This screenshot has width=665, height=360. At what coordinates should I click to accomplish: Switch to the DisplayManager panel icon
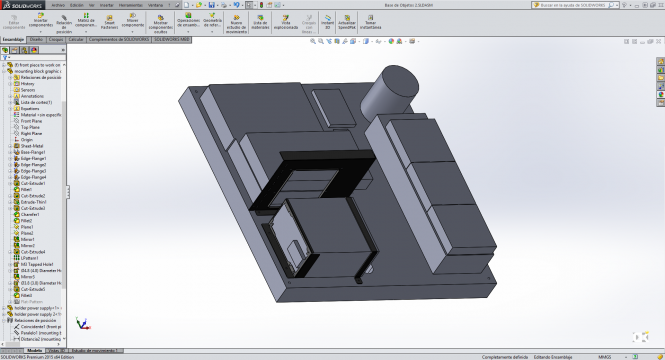34,50
